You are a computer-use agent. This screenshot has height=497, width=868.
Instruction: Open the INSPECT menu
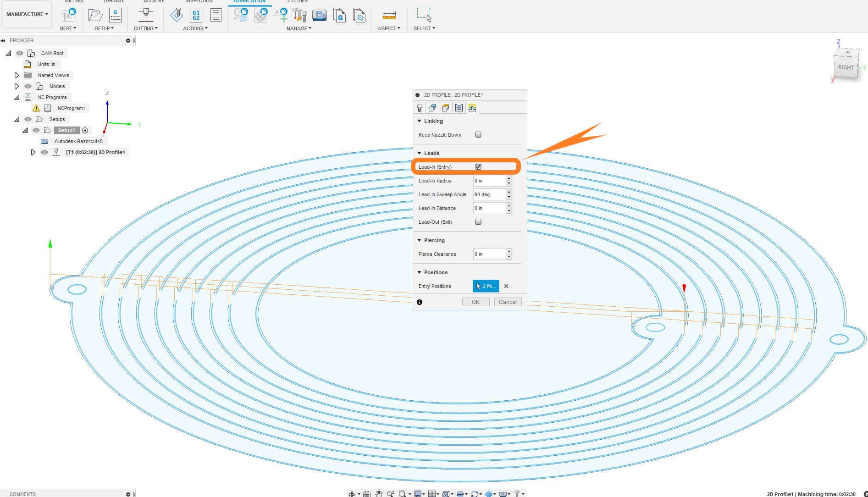(x=388, y=28)
